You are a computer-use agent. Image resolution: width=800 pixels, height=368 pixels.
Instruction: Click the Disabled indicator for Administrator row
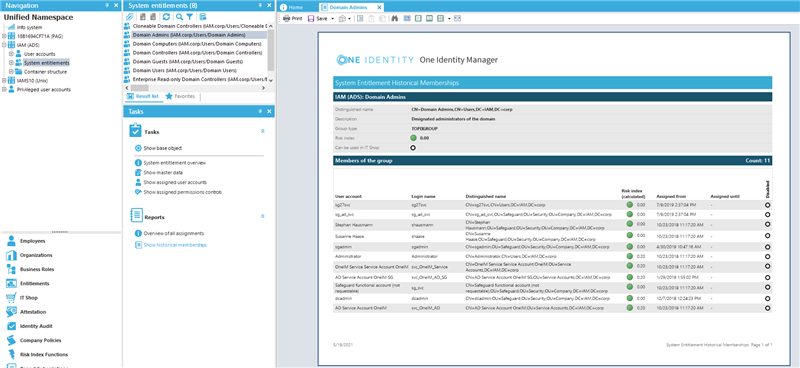(768, 256)
